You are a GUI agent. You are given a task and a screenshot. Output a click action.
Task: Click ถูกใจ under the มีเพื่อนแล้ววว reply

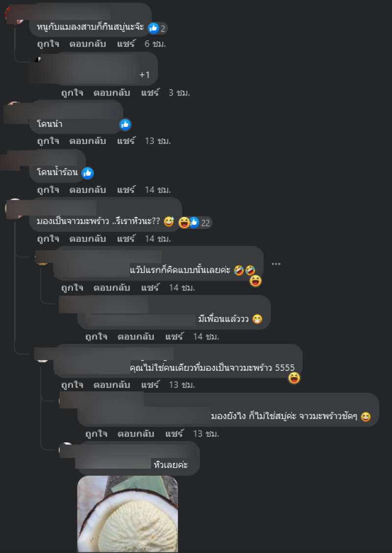pos(96,337)
